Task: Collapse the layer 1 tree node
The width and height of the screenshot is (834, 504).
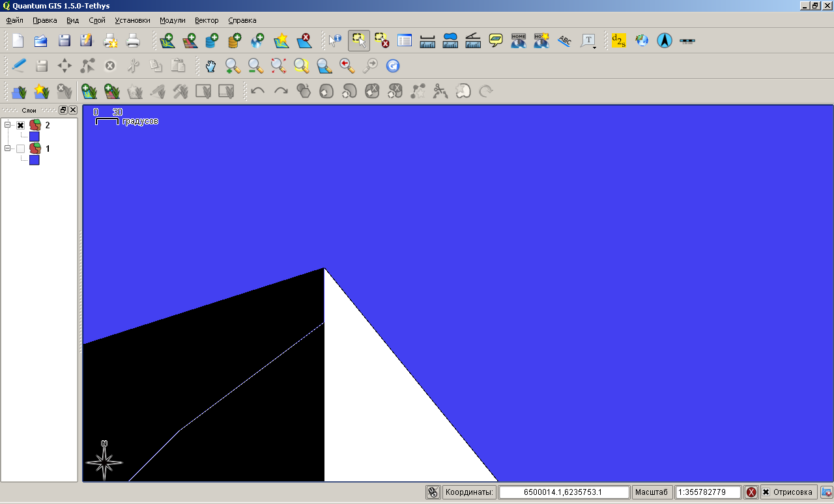Action: (x=8, y=148)
